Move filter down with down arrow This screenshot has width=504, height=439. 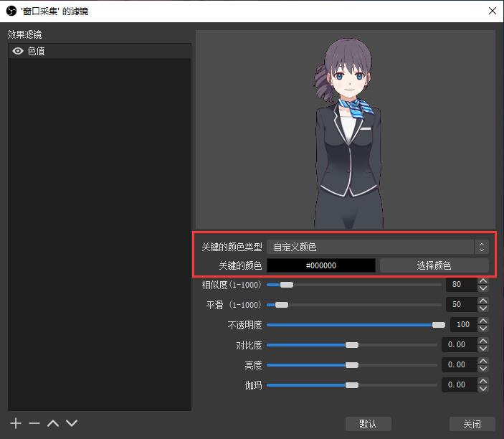click(x=72, y=423)
